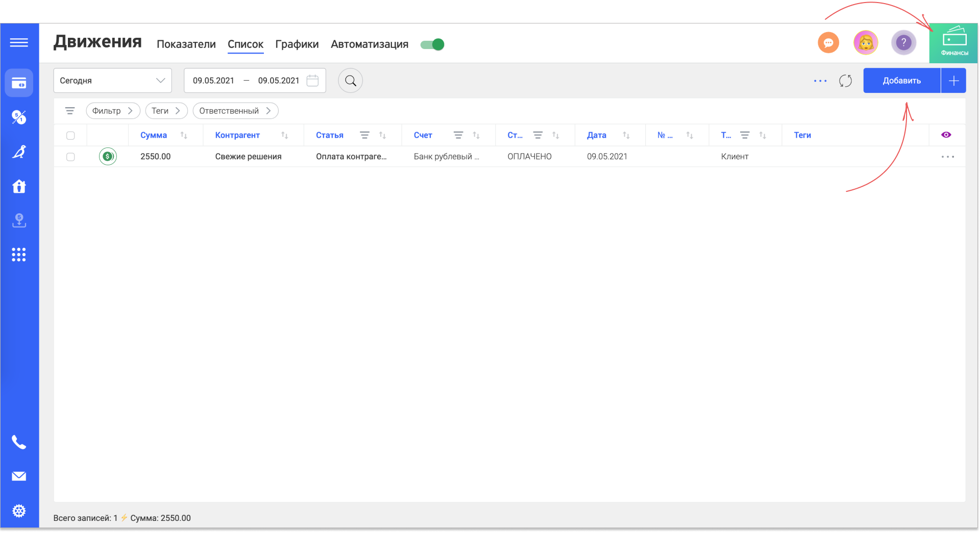Switch to Графики tab

[x=297, y=44]
